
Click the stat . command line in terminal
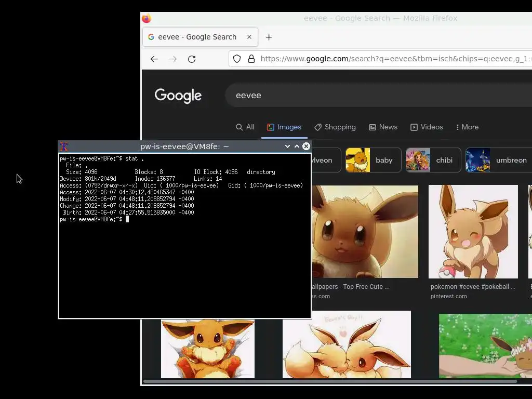tap(102, 158)
